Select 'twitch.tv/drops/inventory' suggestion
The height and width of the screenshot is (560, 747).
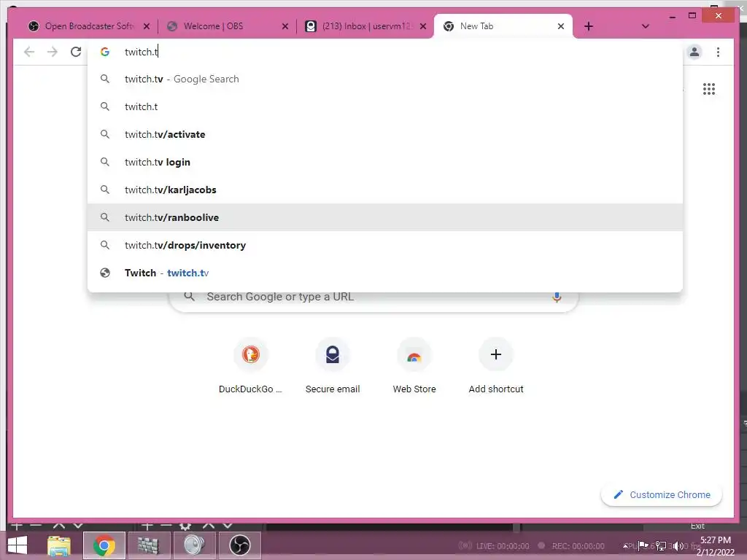point(385,245)
